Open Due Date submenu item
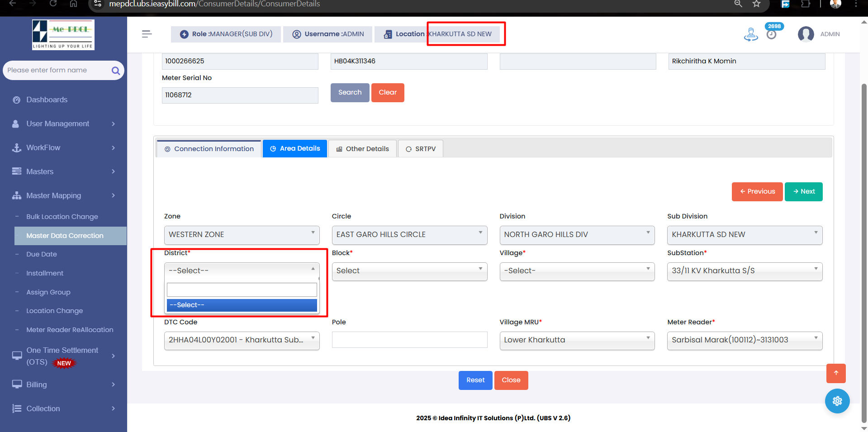 (42, 254)
